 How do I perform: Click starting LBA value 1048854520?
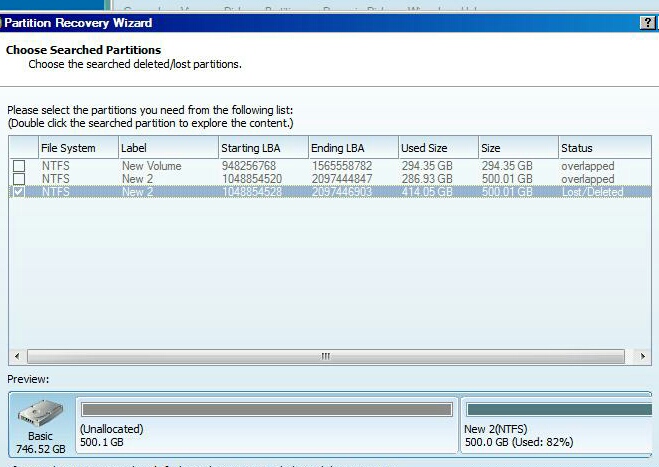tap(252, 179)
